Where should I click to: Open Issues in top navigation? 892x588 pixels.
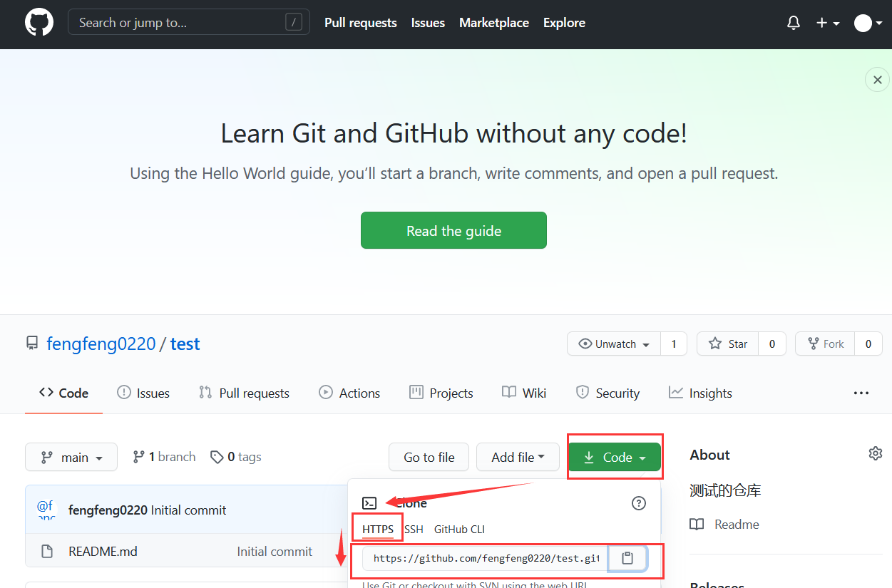(x=428, y=23)
